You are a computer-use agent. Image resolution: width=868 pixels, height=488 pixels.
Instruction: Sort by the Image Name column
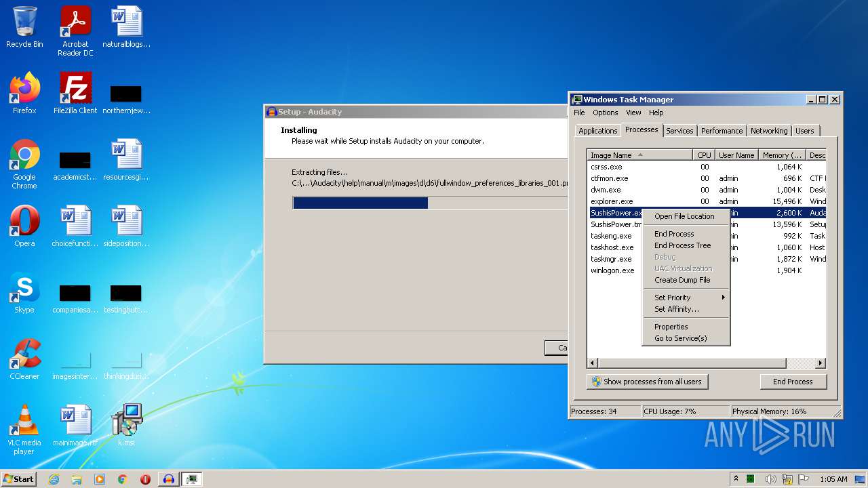(x=639, y=155)
